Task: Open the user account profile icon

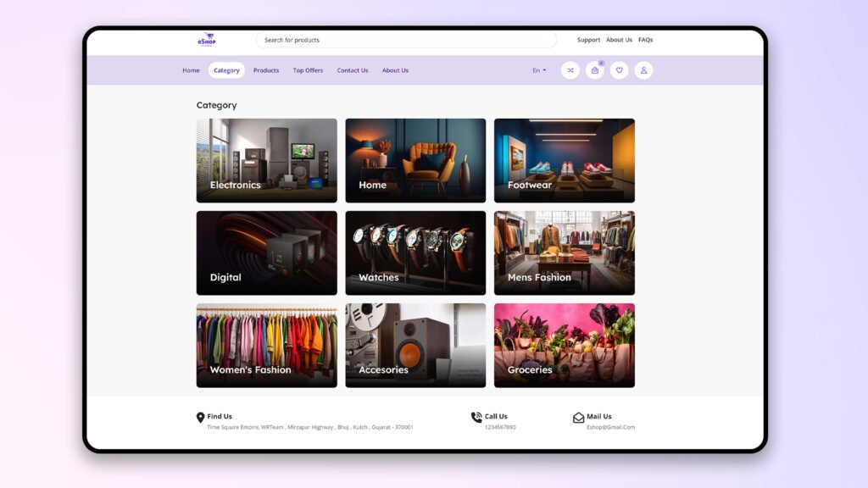Action: tap(643, 70)
